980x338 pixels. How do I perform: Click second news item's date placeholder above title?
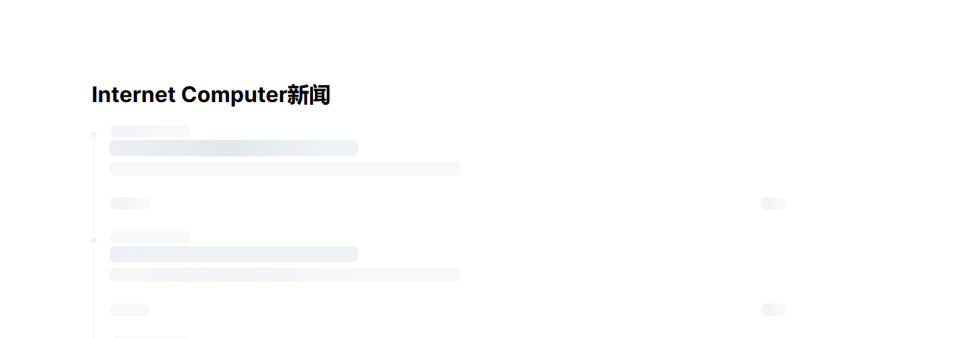(x=150, y=237)
